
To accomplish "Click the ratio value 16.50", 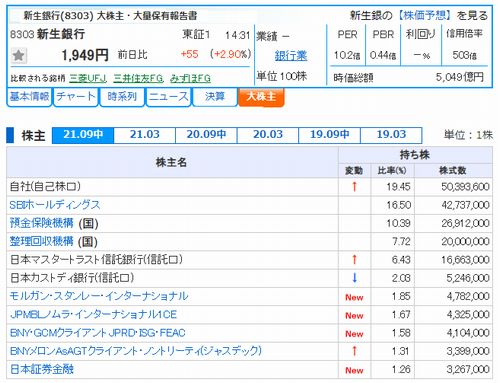I will coord(399,205).
